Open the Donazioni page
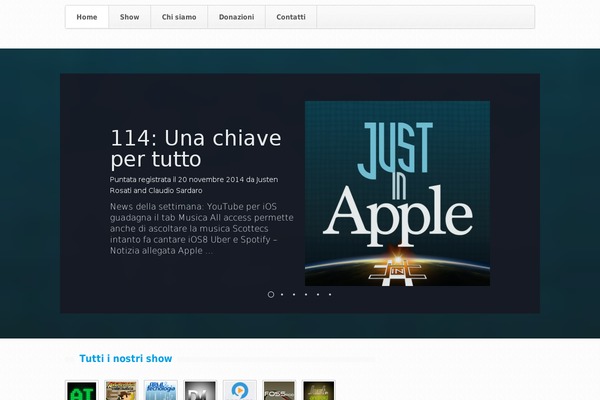Image resolution: width=600 pixels, height=400 pixels. pyautogui.click(x=236, y=17)
